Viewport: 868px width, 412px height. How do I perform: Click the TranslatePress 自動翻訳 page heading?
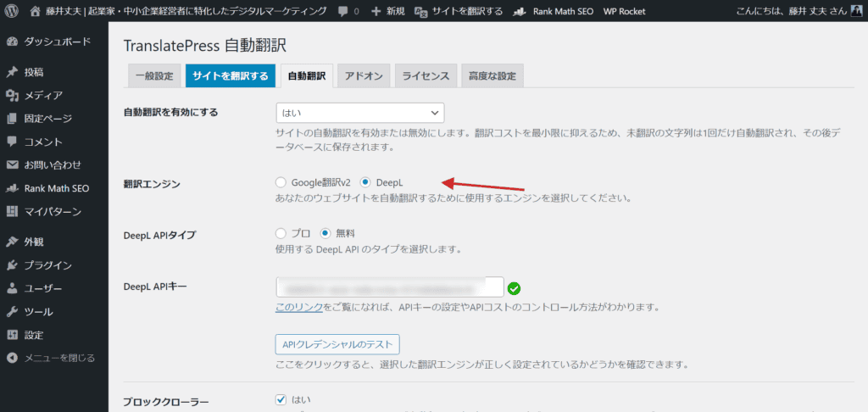tap(204, 46)
